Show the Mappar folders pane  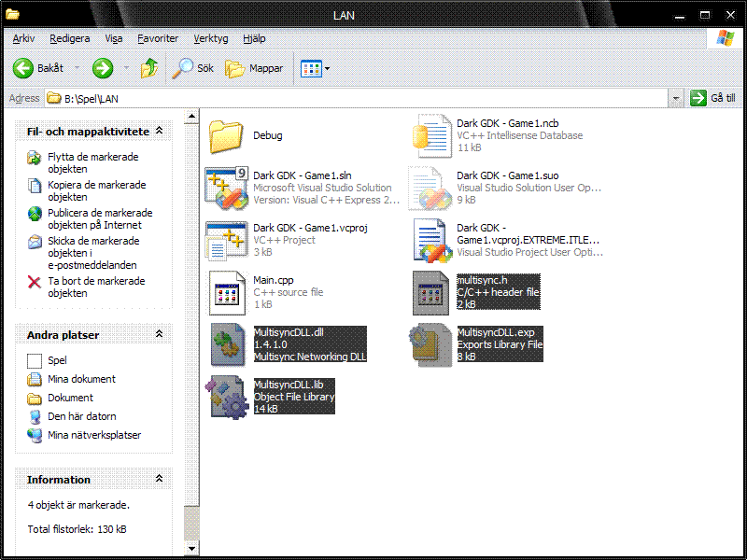[234, 69]
